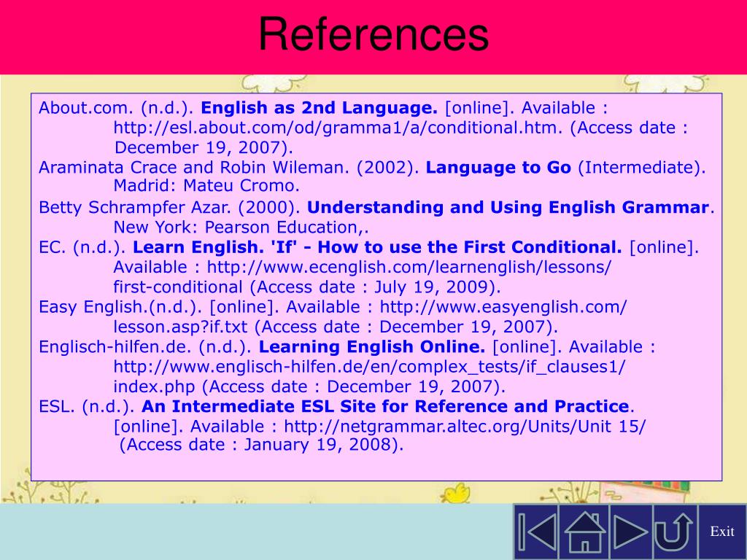Select the title 'English as 2nd Language.'
This screenshot has width=747, height=560.
(320, 108)
